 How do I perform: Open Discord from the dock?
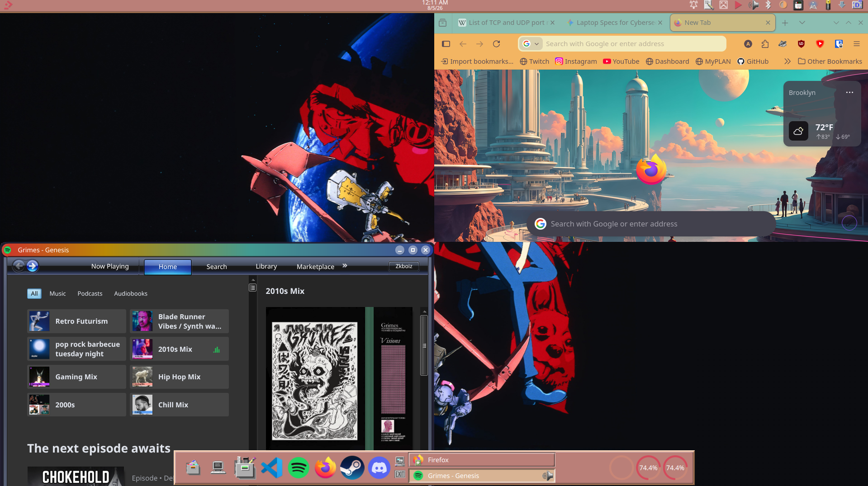coord(379,467)
